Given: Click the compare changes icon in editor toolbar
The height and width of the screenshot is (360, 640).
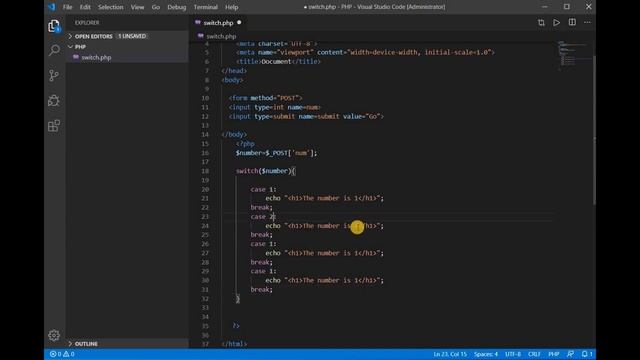Looking at the screenshot, I should (541, 23).
